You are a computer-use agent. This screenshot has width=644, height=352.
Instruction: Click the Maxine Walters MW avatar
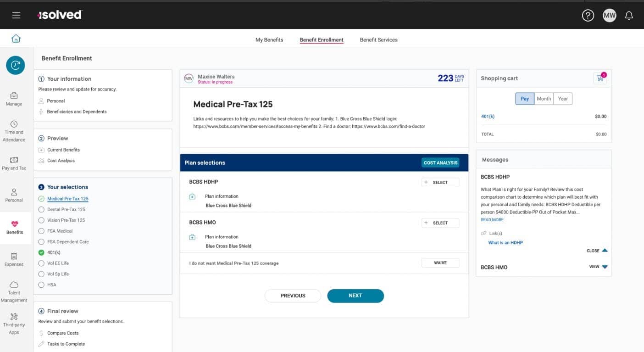coord(189,79)
